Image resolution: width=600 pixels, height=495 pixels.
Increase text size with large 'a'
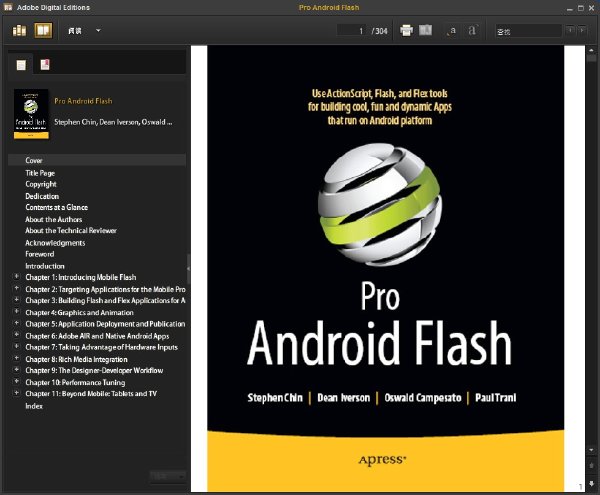point(472,30)
